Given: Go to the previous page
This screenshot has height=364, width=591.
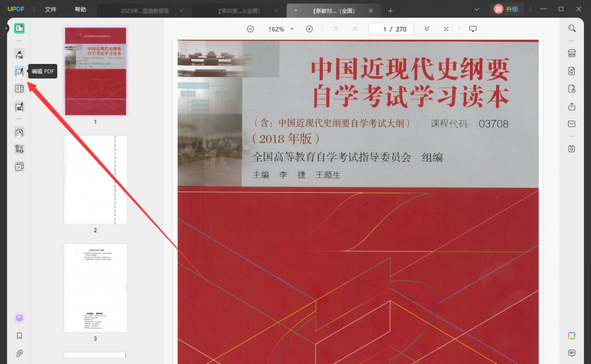Looking at the screenshot, I should (355, 29).
